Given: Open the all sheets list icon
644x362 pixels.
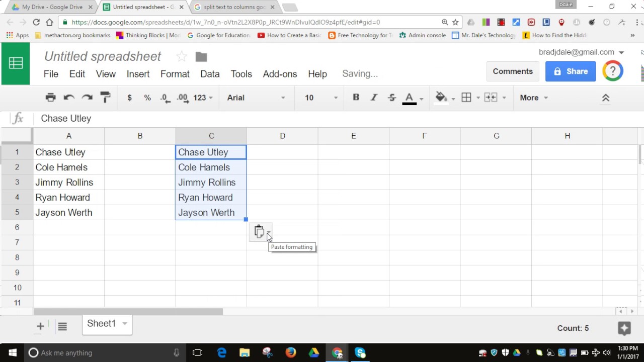Looking at the screenshot, I should click(62, 327).
